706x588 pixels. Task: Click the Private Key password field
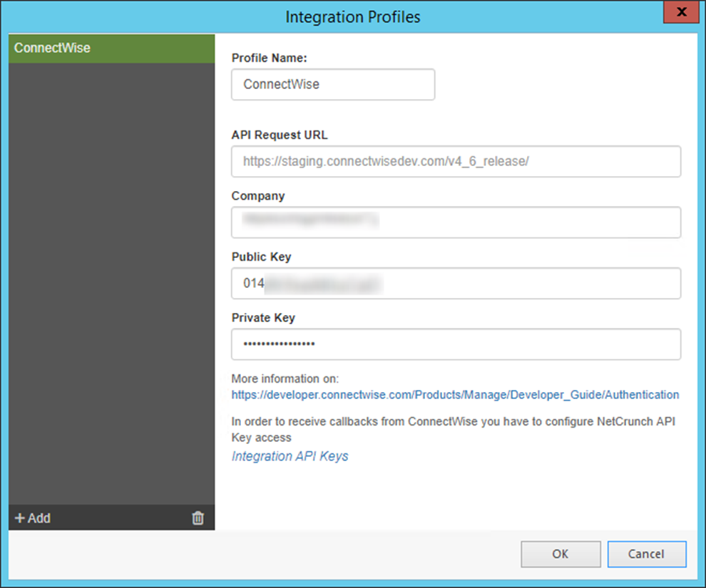click(456, 344)
